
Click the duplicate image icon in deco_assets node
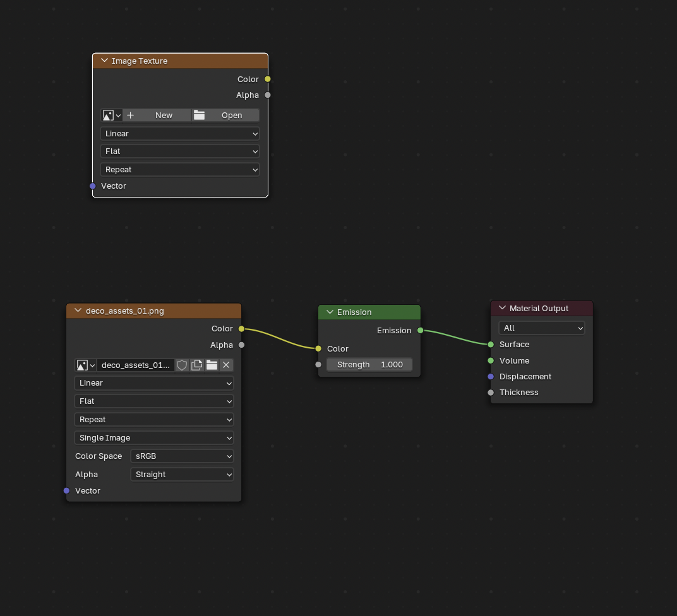tap(197, 365)
